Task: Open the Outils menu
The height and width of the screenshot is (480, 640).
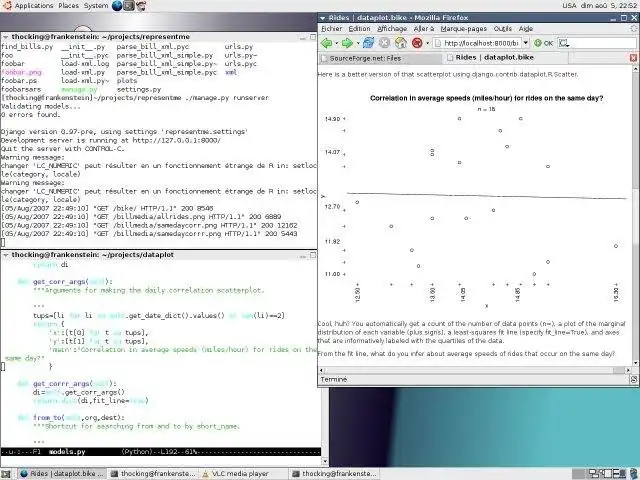Action: pos(502,29)
